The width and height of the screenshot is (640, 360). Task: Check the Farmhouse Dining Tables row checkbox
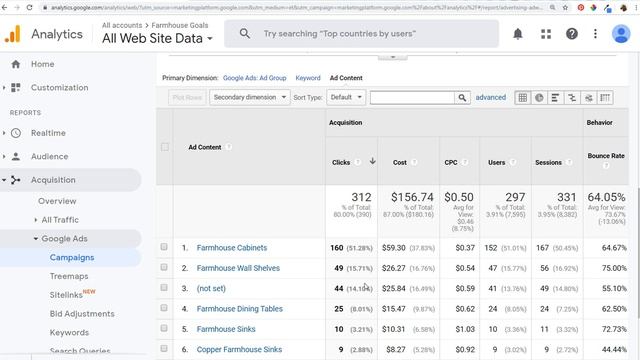click(x=164, y=308)
